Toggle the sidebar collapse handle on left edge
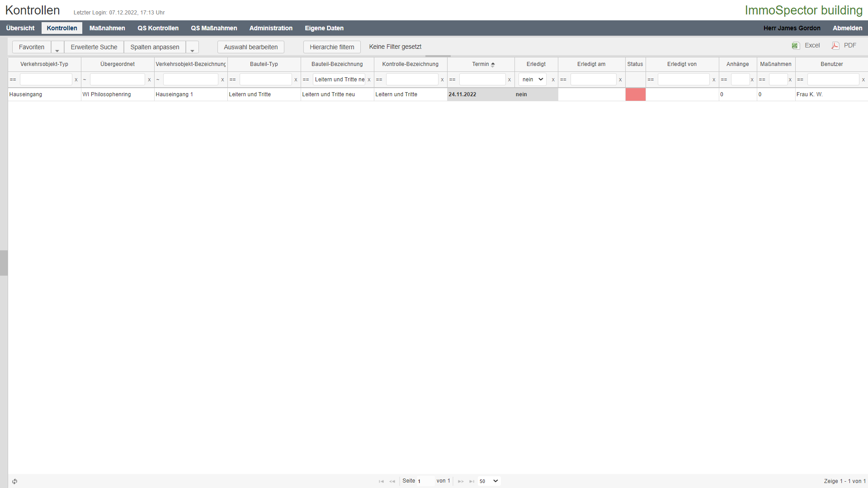This screenshot has height=488, width=868. coord(4,263)
